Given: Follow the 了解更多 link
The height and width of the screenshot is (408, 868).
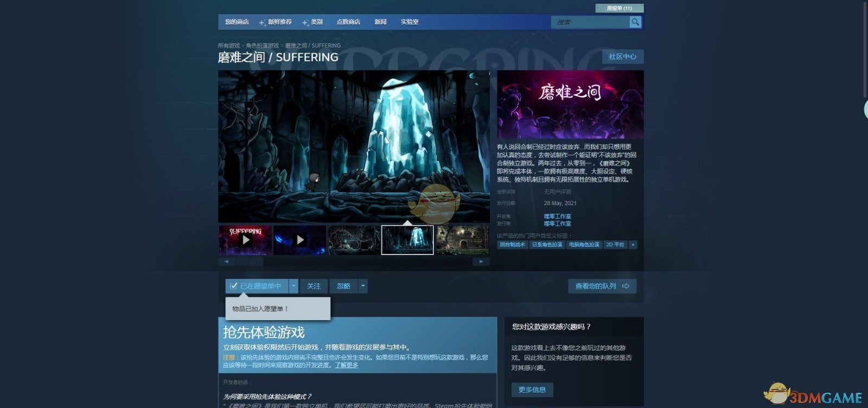Looking at the screenshot, I should click(346, 365).
